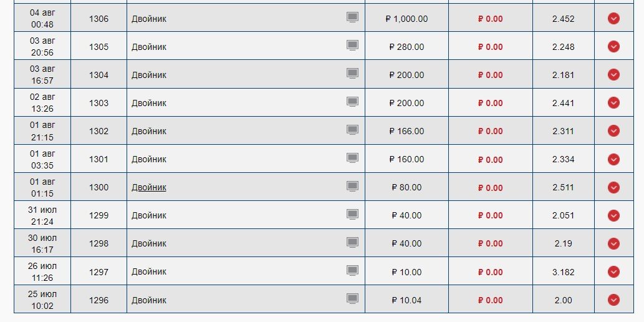Click the monitor icon in row 1304

(352, 74)
